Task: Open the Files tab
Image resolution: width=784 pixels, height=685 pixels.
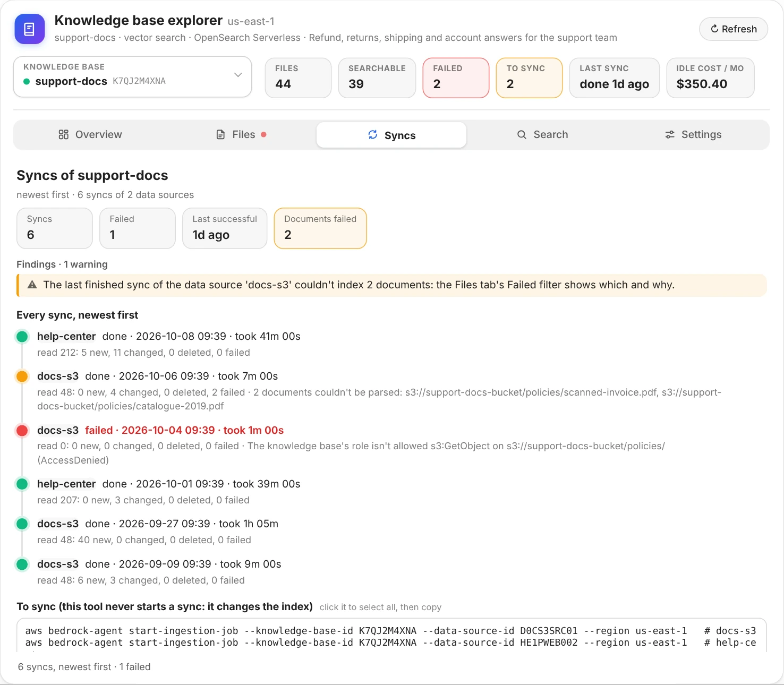Action: [x=241, y=135]
